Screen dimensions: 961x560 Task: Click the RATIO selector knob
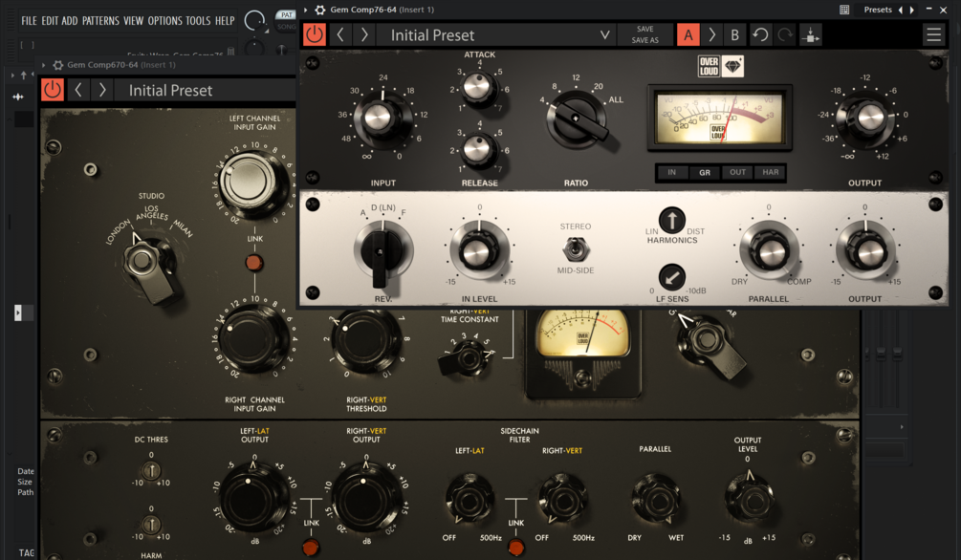pos(576,119)
